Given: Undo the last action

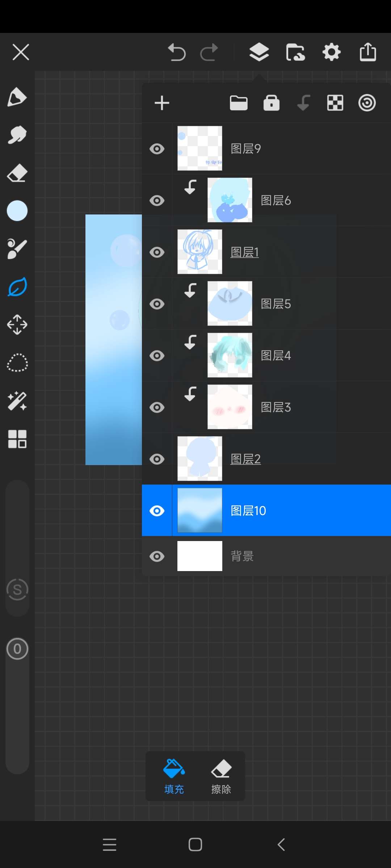Looking at the screenshot, I should [177, 52].
